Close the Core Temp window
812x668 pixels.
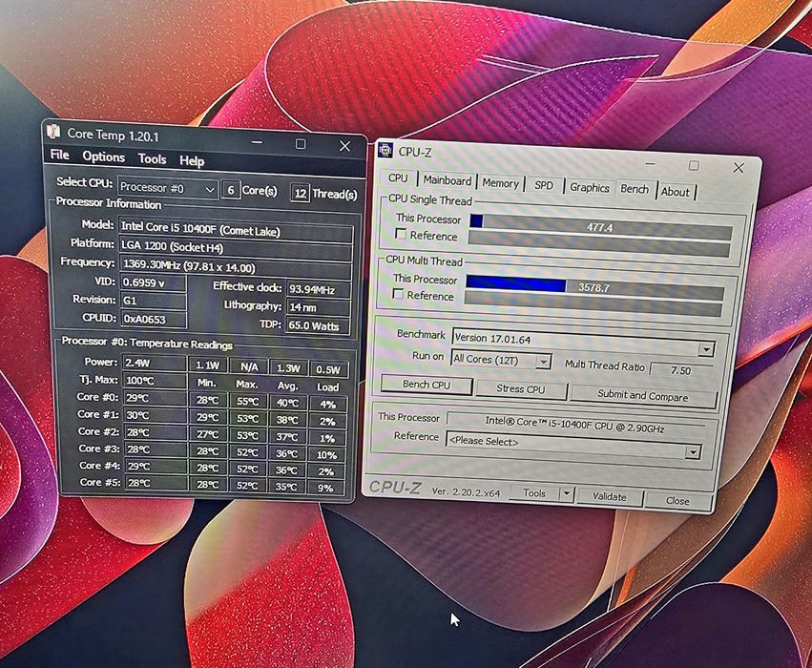[344, 147]
